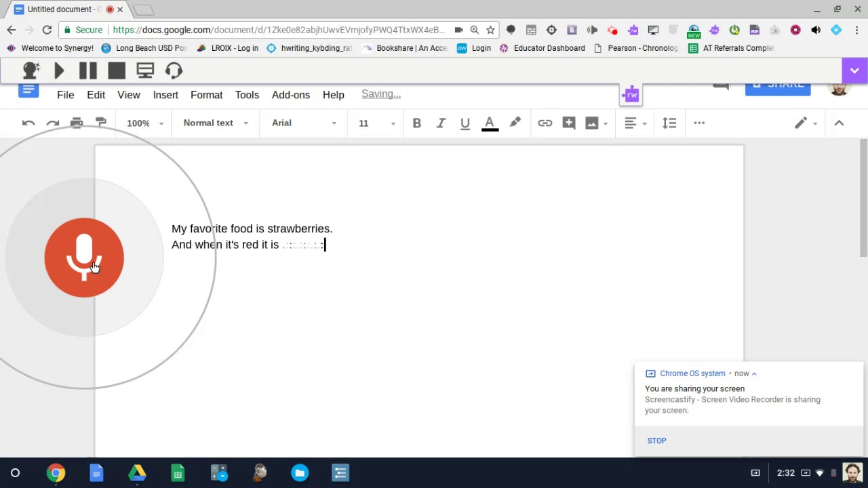
Task: Show more toolbar options (three dots)
Action: click(x=699, y=123)
